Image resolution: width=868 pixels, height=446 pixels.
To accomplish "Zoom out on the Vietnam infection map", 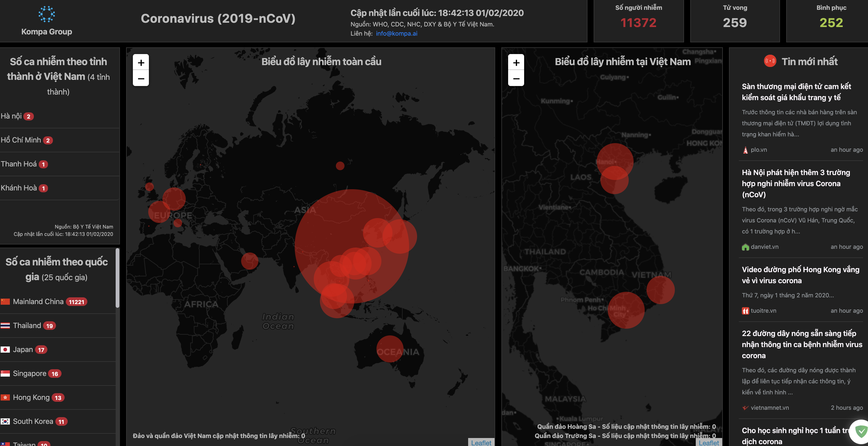I will coord(516,79).
